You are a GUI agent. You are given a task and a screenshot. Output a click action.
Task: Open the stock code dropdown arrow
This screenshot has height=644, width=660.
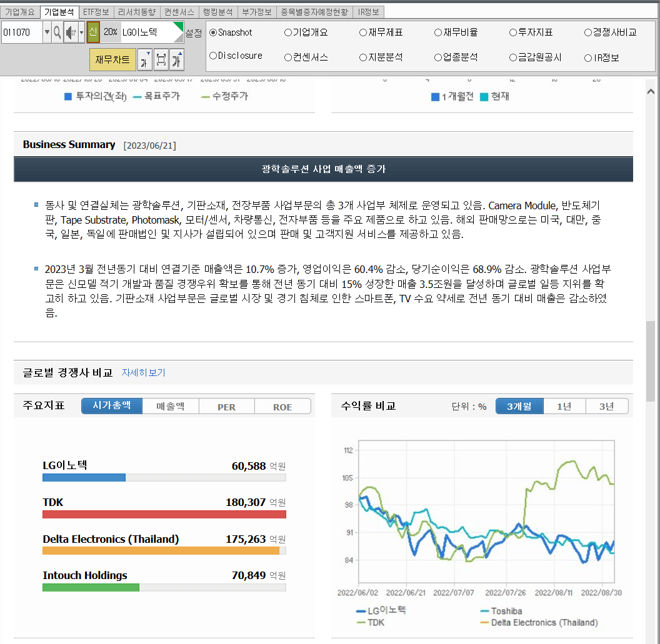pos(47,32)
